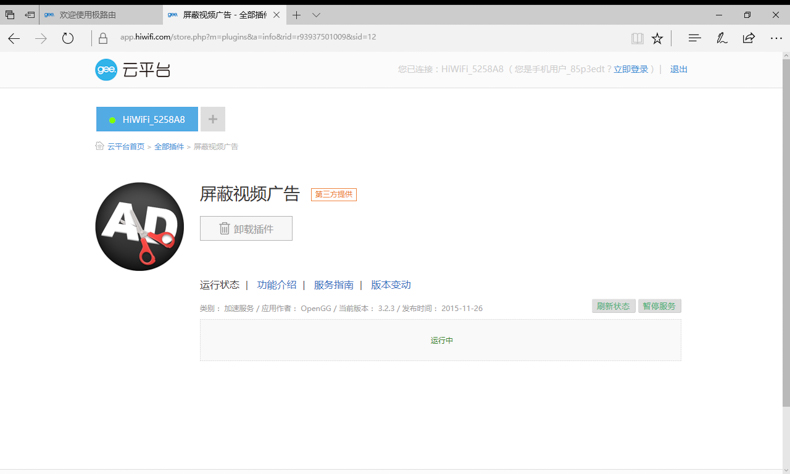Image resolution: width=790 pixels, height=474 pixels.
Task: Click the 卸载插件 button
Action: click(246, 229)
